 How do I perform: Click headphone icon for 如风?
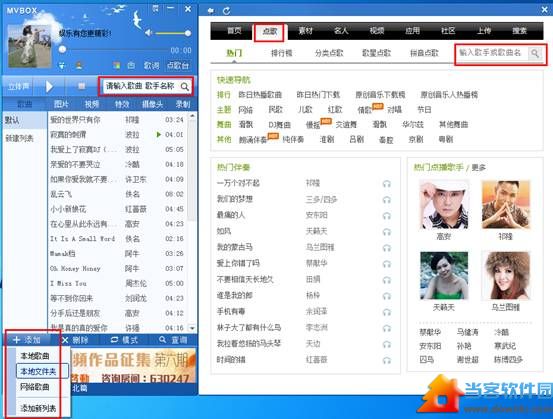(387, 231)
